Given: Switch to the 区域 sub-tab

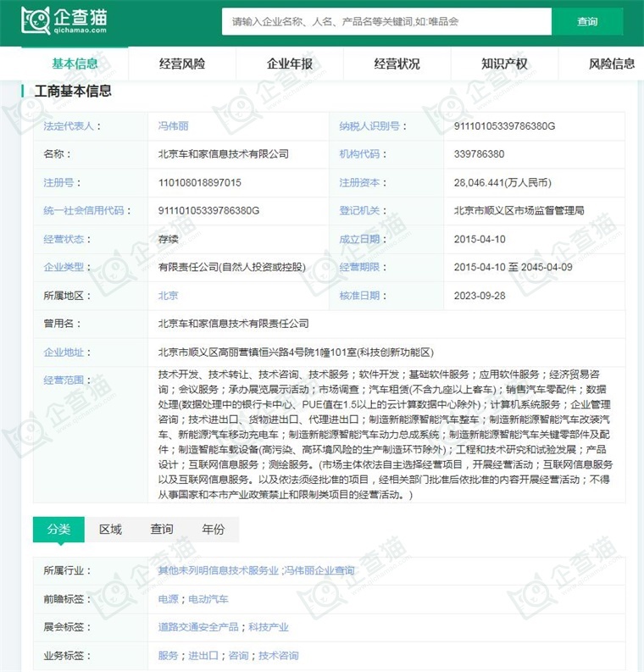Looking at the screenshot, I should [110, 530].
